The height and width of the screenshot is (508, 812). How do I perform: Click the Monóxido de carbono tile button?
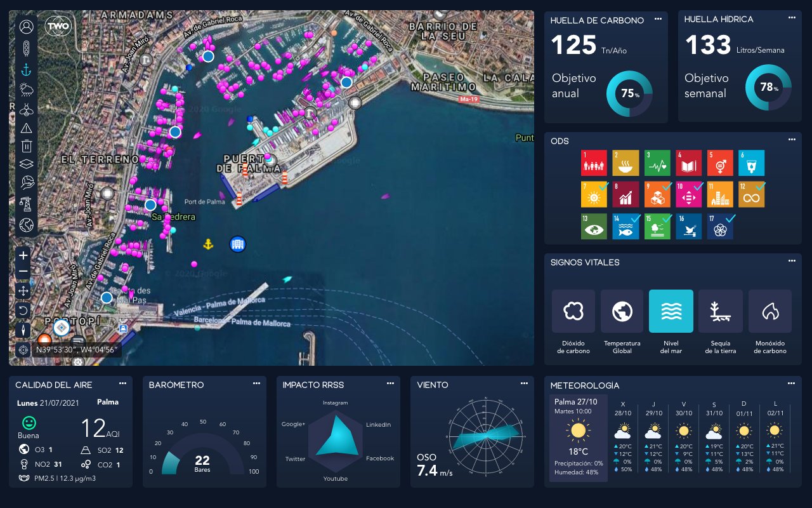click(x=770, y=312)
